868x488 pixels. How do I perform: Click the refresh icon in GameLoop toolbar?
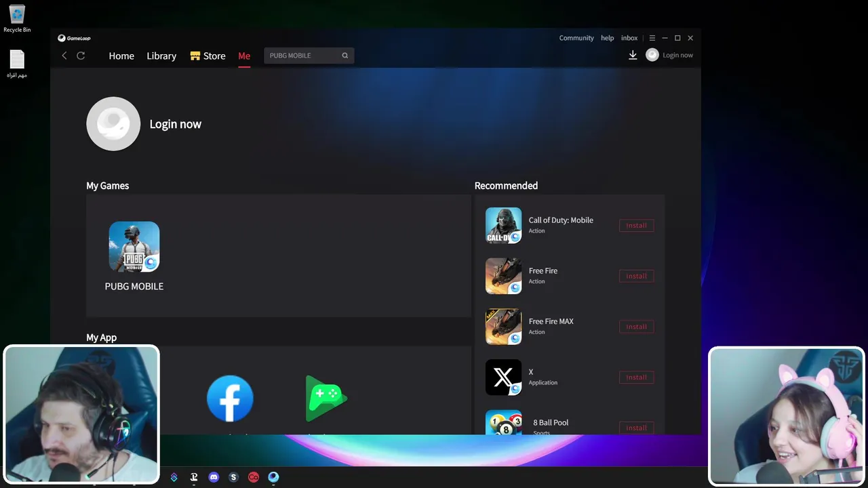[x=81, y=56]
